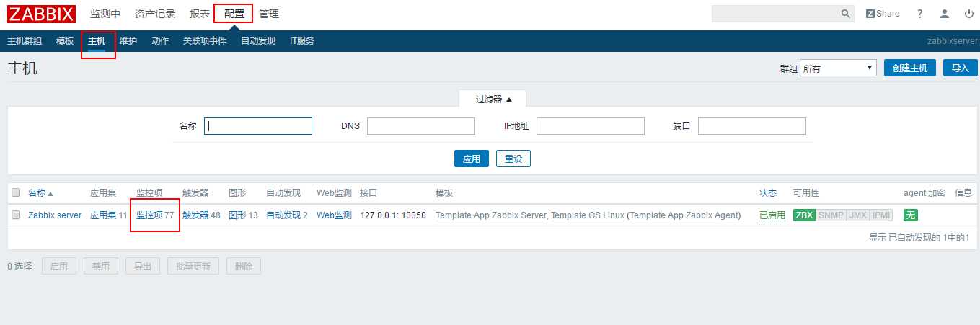The image size is (980, 325).
Task: Open the 图形 13 link
Action: (237, 215)
